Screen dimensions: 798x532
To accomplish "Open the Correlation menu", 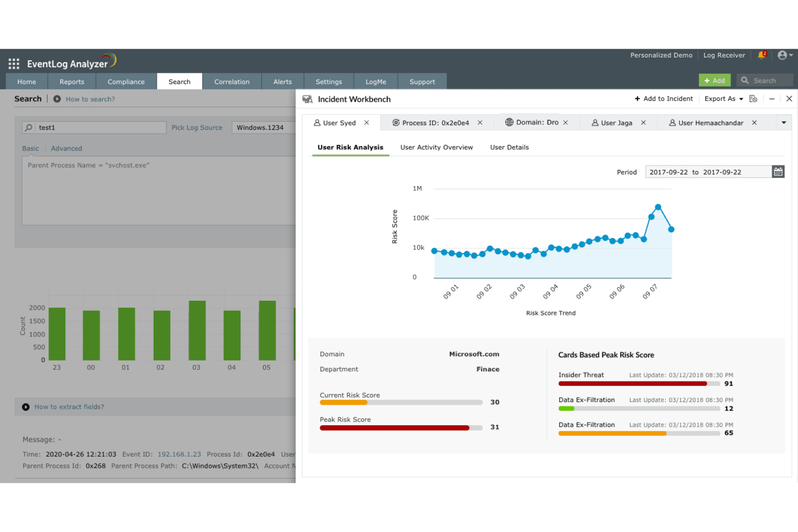I will [x=232, y=81].
